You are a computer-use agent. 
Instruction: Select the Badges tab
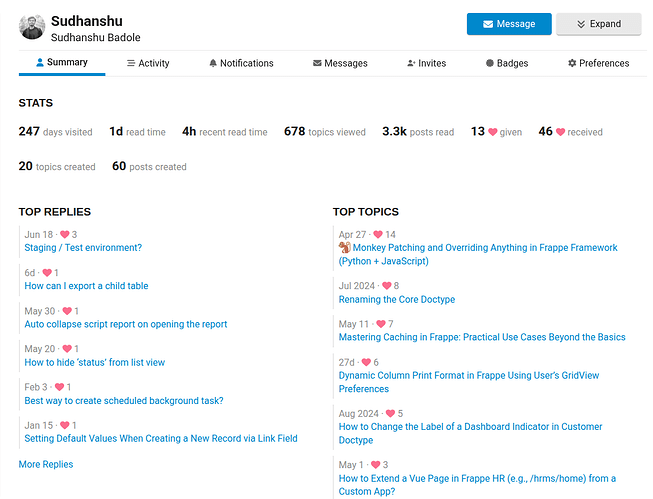506,63
